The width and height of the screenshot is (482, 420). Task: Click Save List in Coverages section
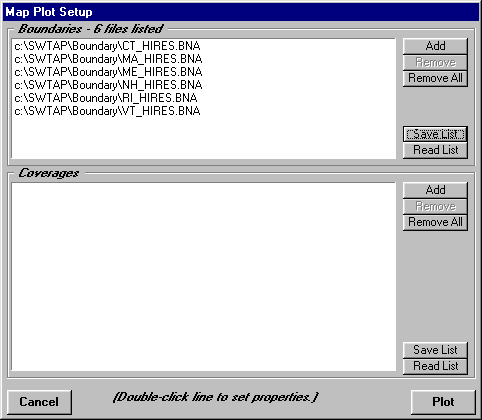point(435,350)
